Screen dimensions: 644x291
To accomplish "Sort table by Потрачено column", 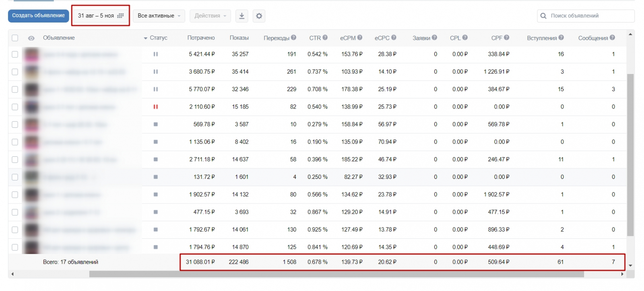I will (201, 38).
